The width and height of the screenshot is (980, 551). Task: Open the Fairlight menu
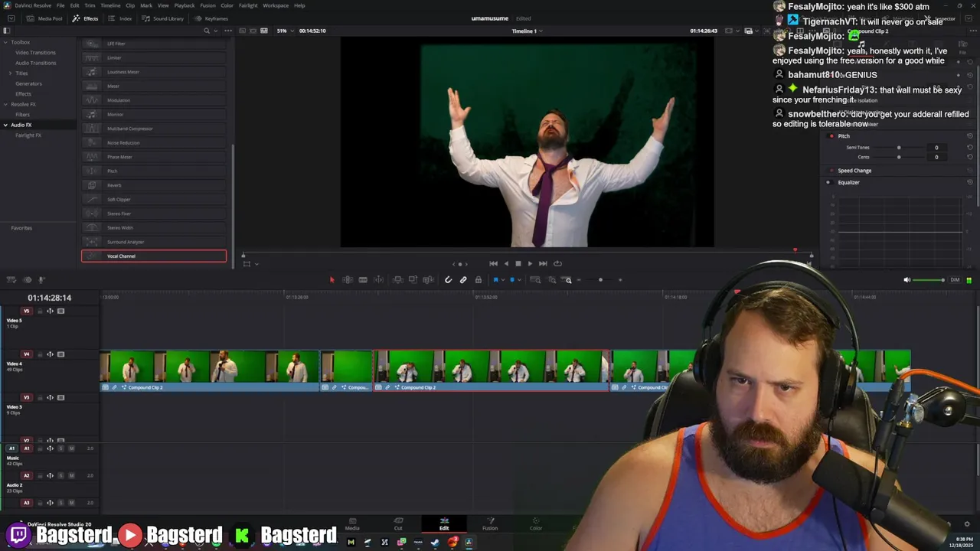click(x=247, y=5)
